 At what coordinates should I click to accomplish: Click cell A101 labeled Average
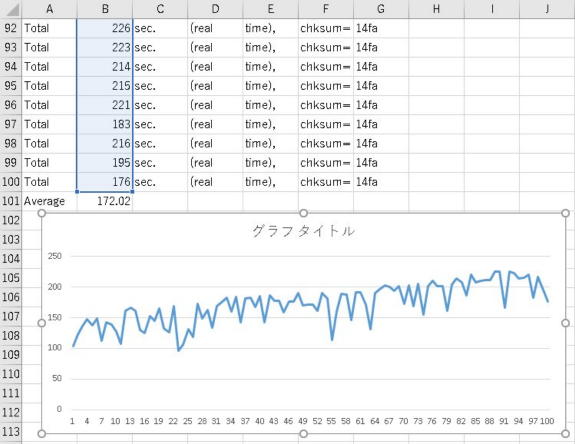[50, 201]
